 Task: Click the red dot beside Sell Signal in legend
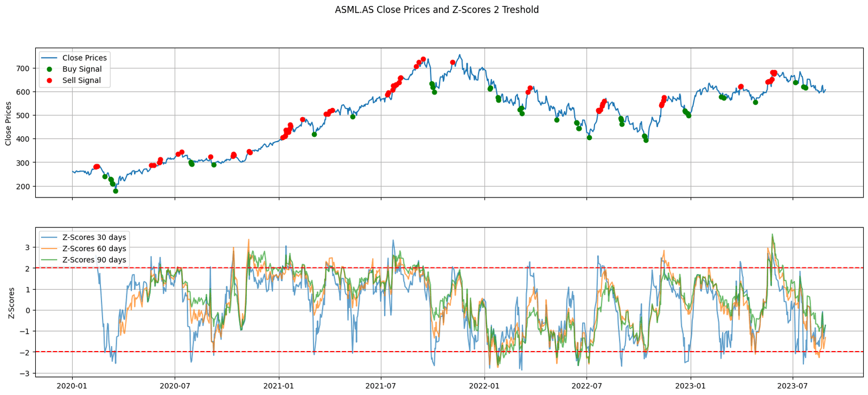click(50, 80)
